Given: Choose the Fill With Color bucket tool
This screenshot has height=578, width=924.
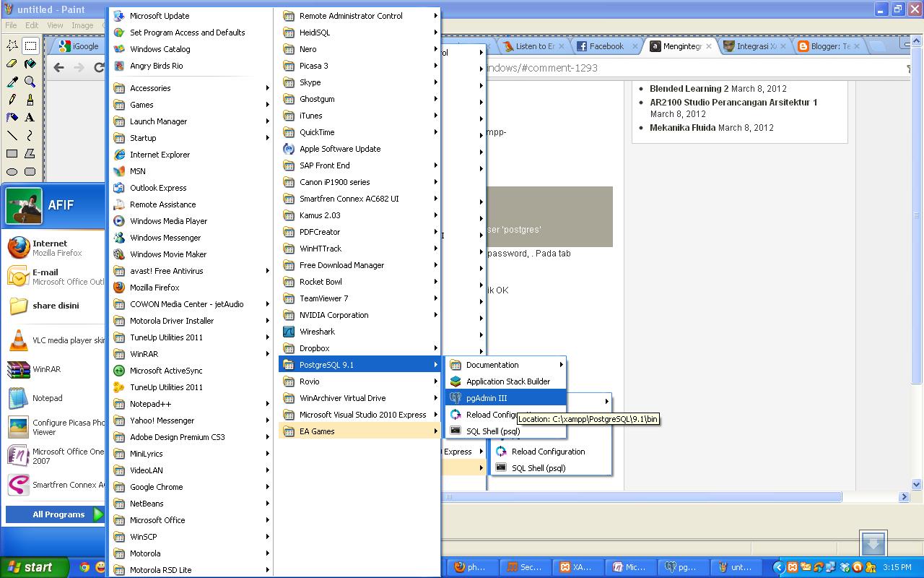Looking at the screenshot, I should click(30, 64).
